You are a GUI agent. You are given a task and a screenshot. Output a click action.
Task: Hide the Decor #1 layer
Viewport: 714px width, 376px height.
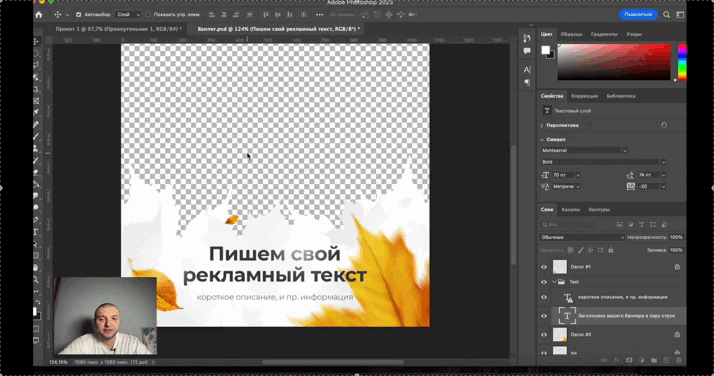544,267
